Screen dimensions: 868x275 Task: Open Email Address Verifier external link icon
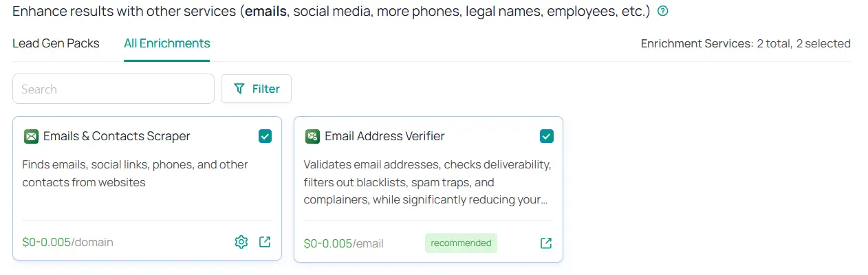[546, 243]
